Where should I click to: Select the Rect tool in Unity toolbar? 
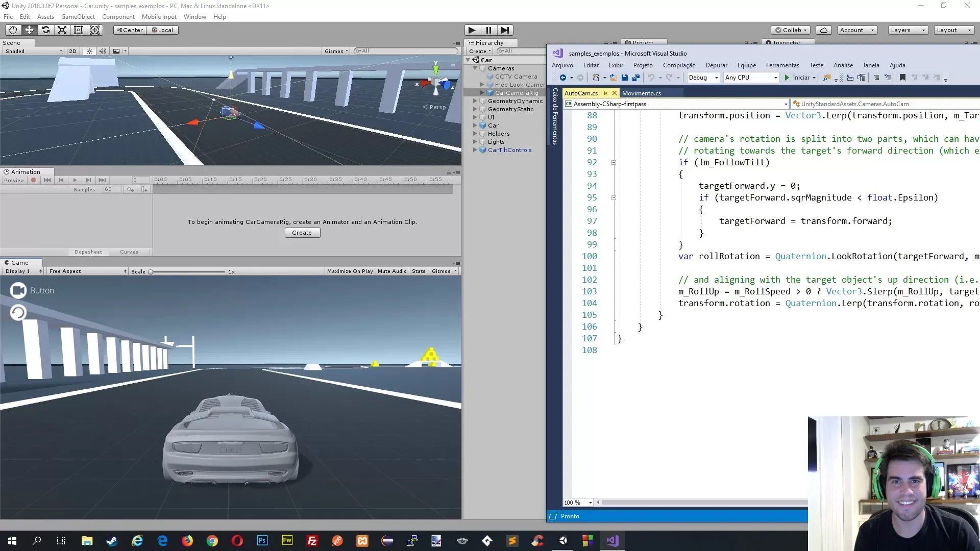tap(78, 30)
